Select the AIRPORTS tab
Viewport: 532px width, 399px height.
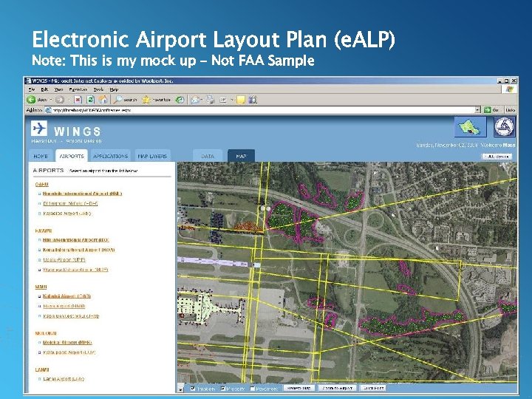tap(71, 156)
